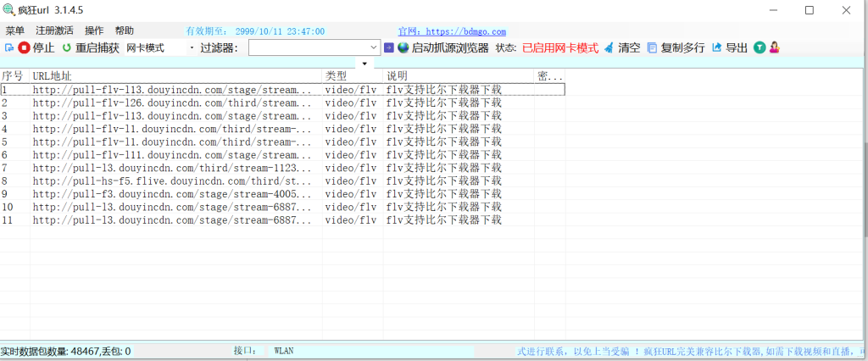The height and width of the screenshot is (361, 868).
Task: Select row 7 URL pull-l3 third stream-1123
Action: pyautogui.click(x=172, y=168)
